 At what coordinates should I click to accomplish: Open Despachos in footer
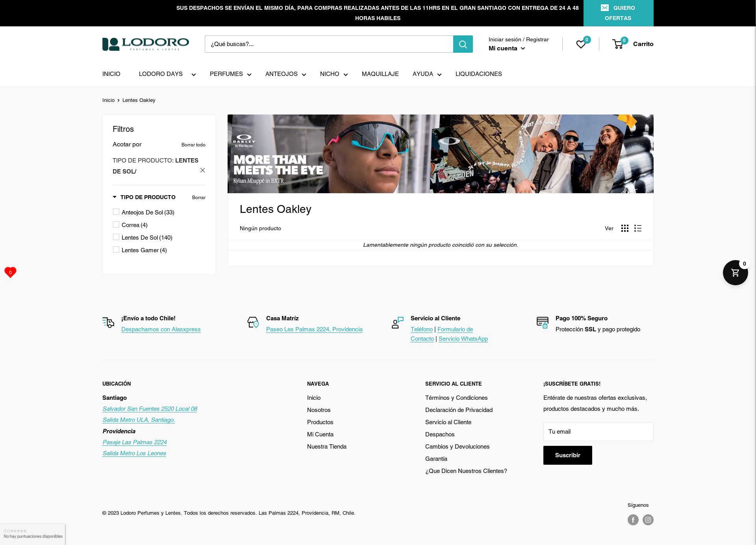[x=440, y=434]
